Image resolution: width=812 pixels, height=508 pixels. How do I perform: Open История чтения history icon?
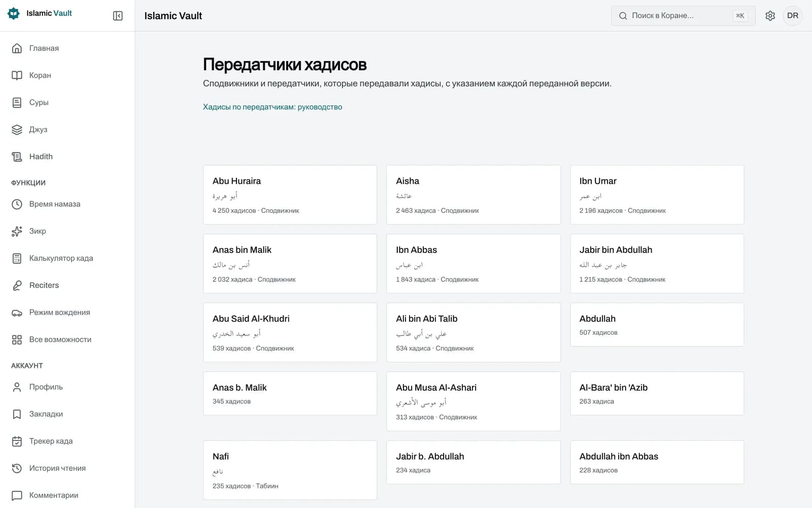tap(17, 468)
